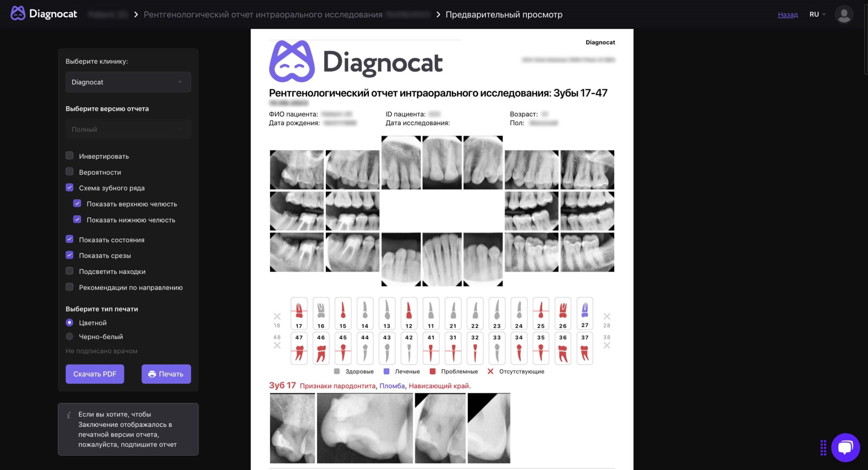Image resolution: width=868 pixels, height=470 pixels.
Task: Open report version dropdown Полный
Action: [128, 129]
